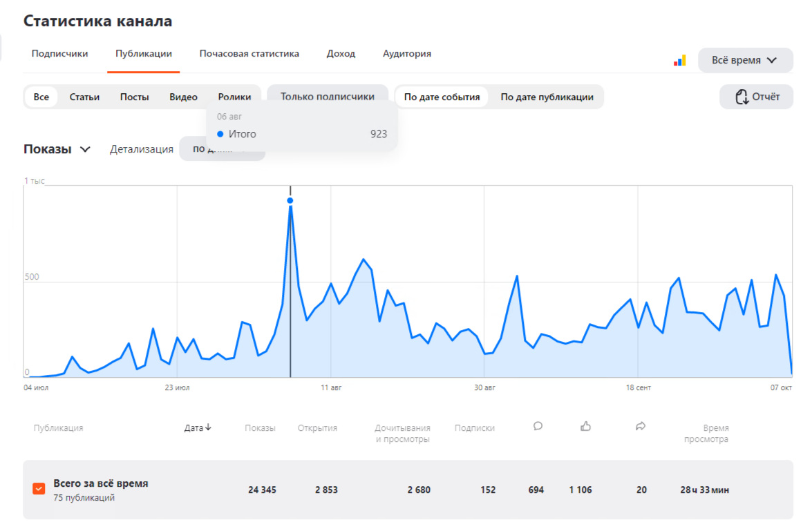The height and width of the screenshot is (531, 812).
Task: Open the Детализация granularity dropdown
Action: [x=222, y=149]
